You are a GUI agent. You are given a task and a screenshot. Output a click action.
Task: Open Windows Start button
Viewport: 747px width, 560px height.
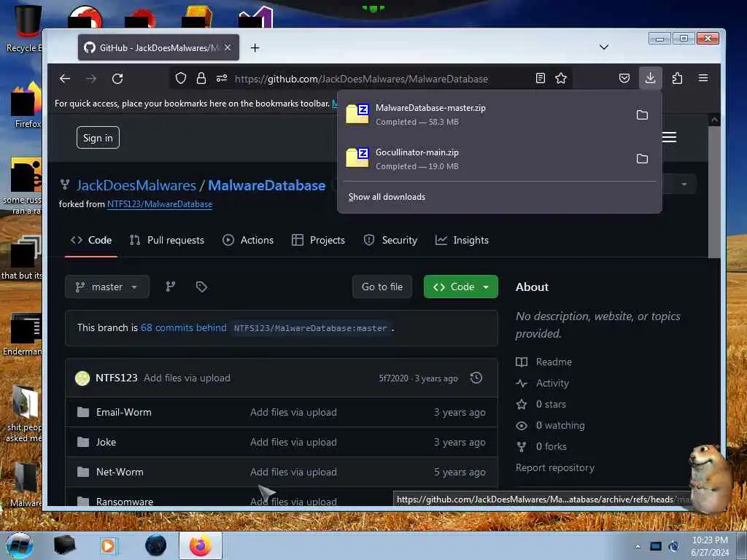pyautogui.click(x=19, y=546)
